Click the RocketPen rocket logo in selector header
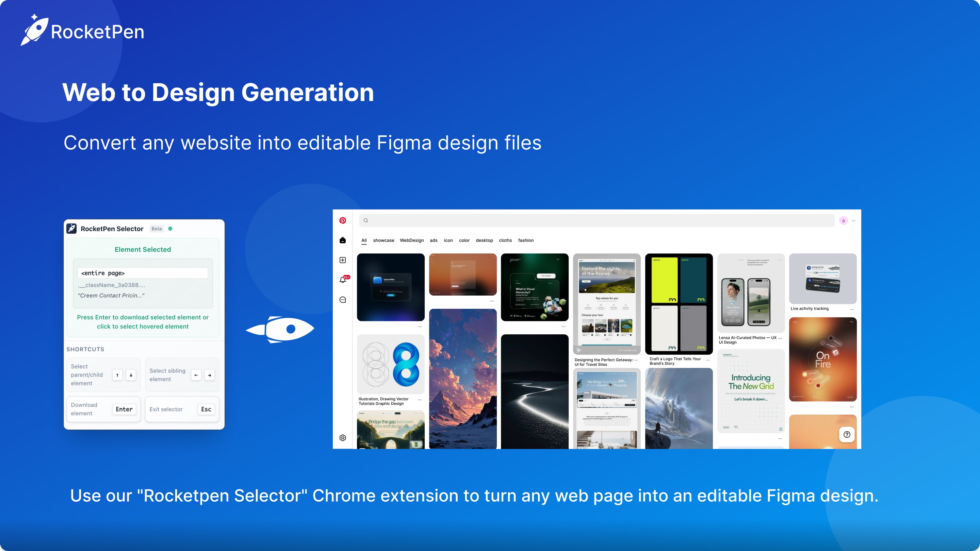 [x=71, y=229]
